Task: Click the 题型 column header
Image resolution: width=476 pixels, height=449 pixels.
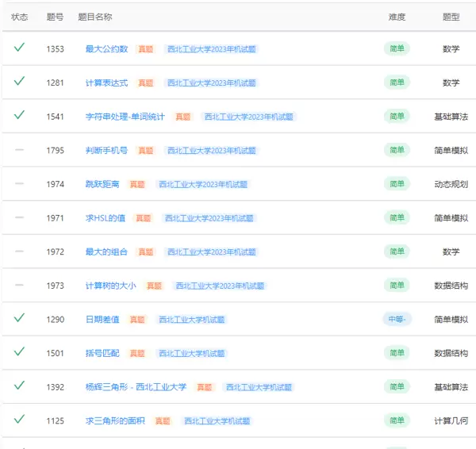Action: (x=451, y=17)
